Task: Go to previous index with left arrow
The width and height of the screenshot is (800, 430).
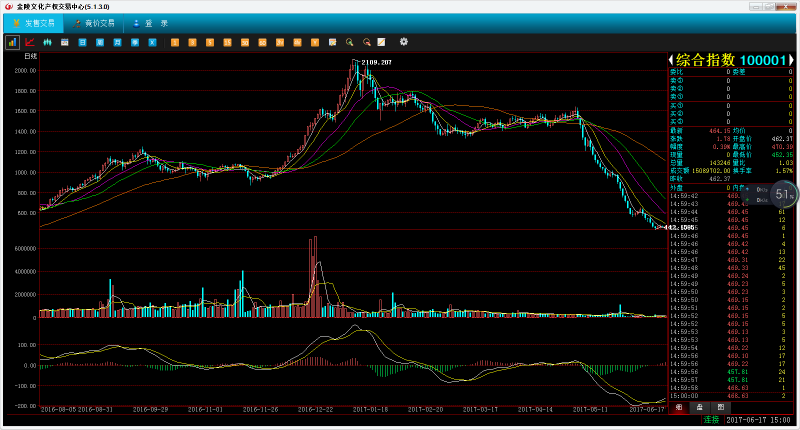Action: [671, 60]
